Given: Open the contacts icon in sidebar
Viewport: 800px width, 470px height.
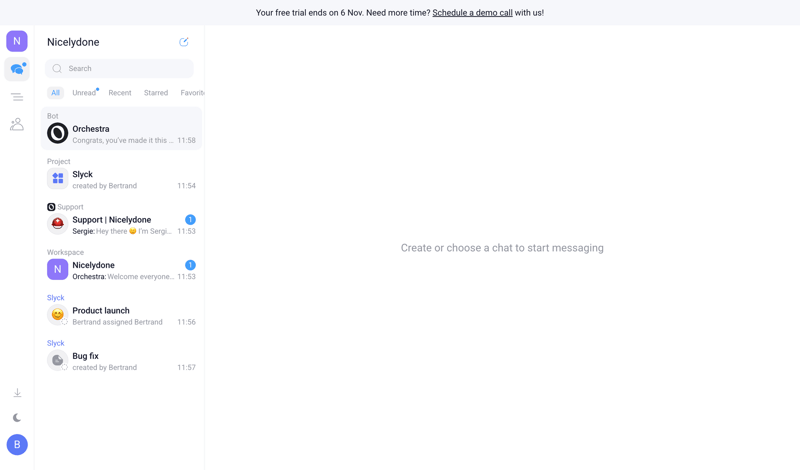Looking at the screenshot, I should (x=17, y=124).
